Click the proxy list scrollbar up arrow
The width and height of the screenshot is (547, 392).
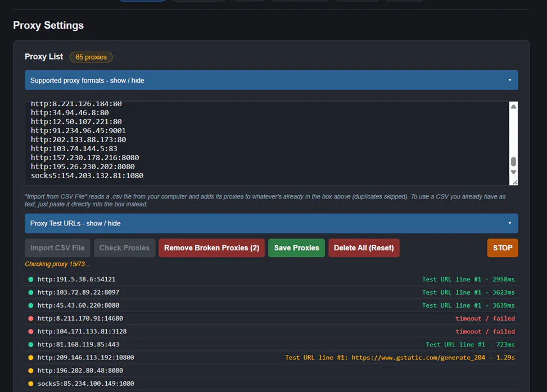[513, 106]
